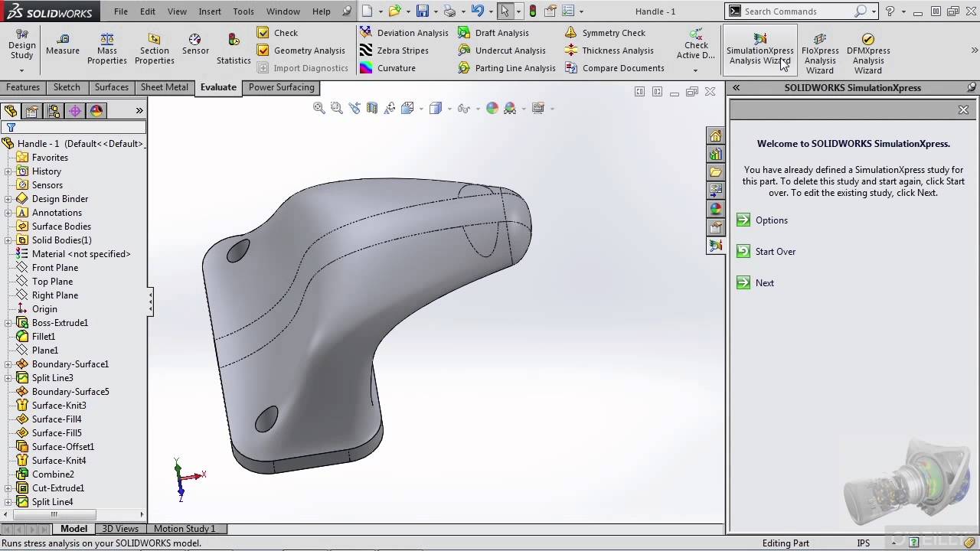The height and width of the screenshot is (551, 980).
Task: Open the Insert menu
Action: 210,11
